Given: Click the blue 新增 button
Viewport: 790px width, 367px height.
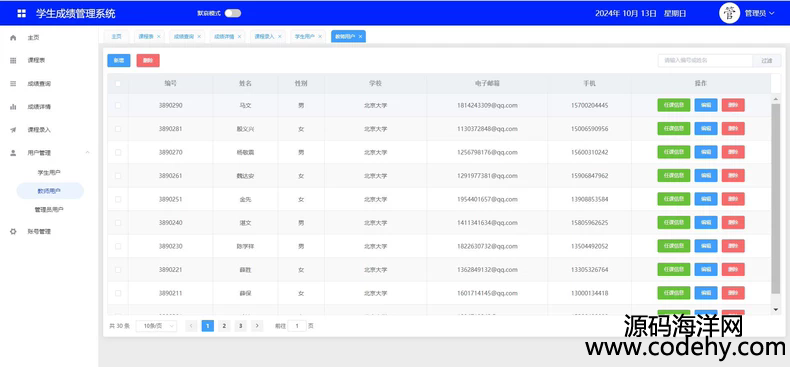Looking at the screenshot, I should [x=119, y=60].
